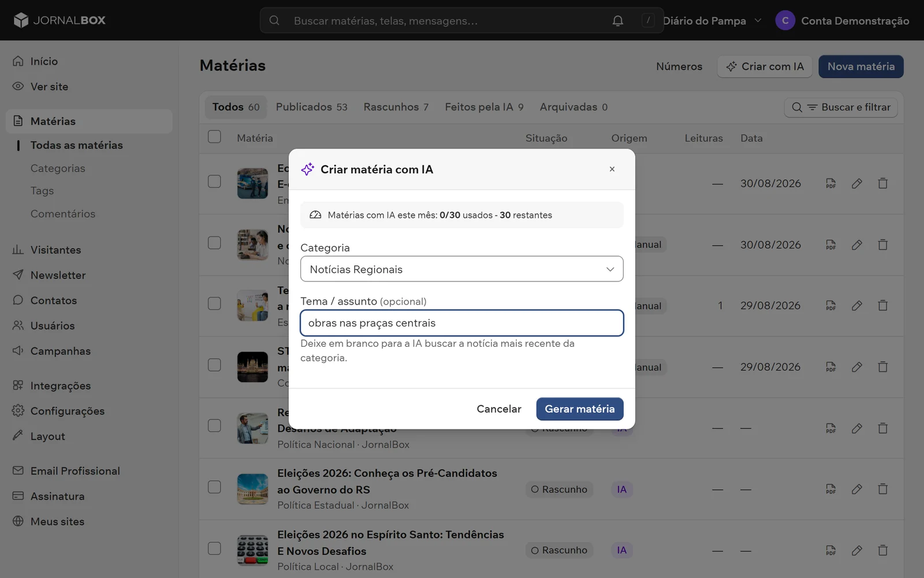Click the notification bell icon
This screenshot has height=578, width=924.
[x=617, y=21]
